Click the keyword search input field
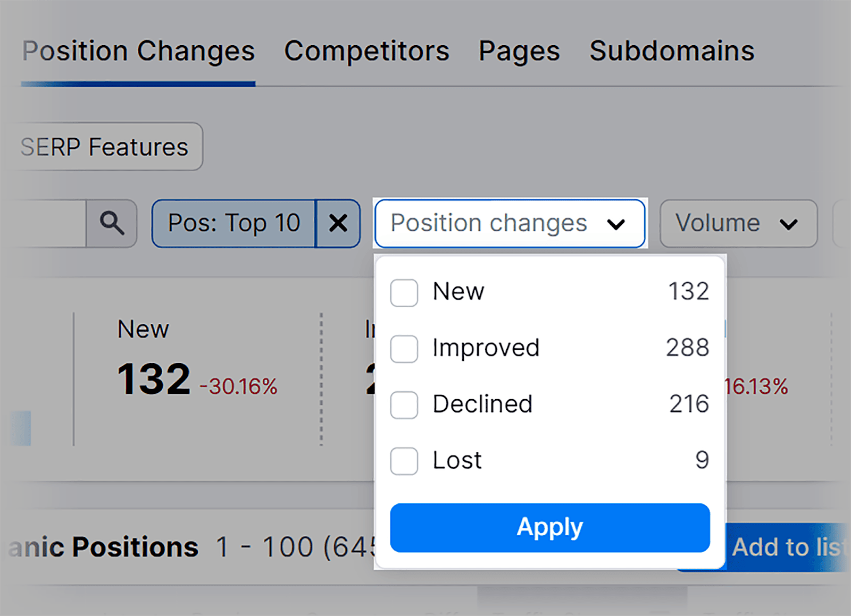This screenshot has height=616, width=851. click(x=48, y=223)
